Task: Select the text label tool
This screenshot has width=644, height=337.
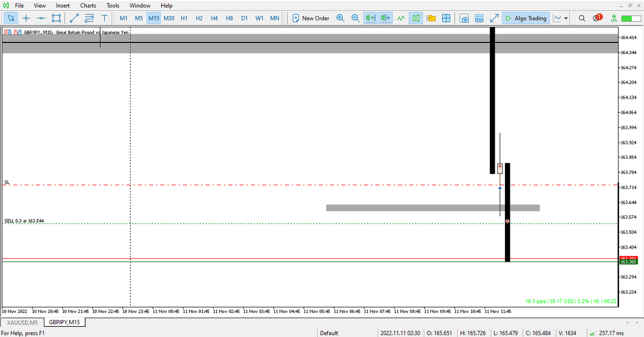Action: click(x=104, y=18)
